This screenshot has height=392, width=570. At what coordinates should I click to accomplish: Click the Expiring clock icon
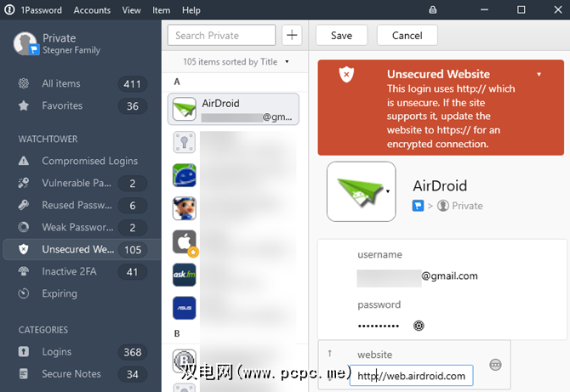[24, 293]
